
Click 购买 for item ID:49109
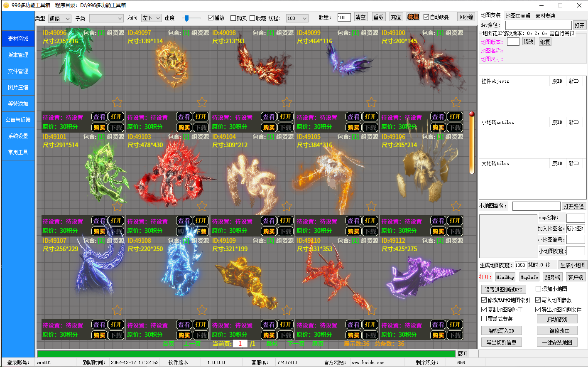tap(269, 335)
